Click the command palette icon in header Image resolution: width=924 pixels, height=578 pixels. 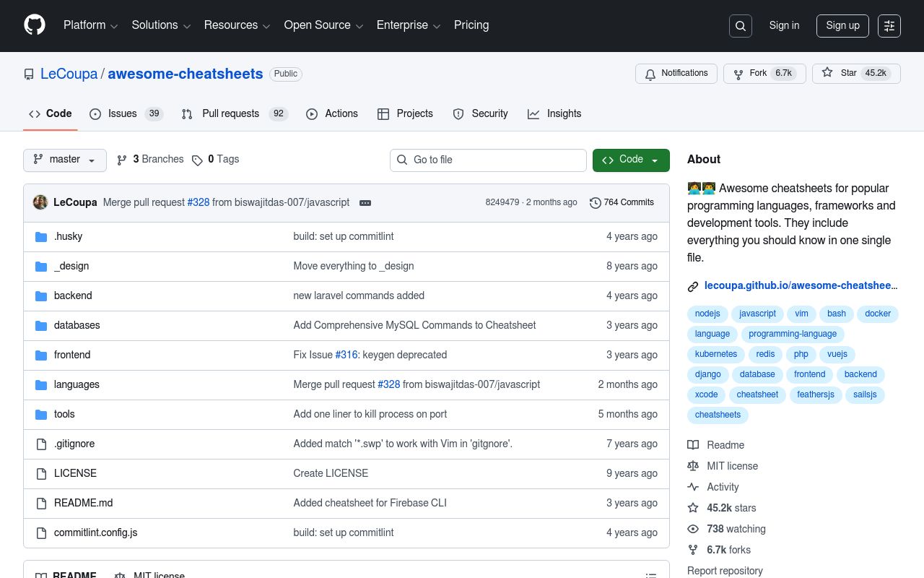coord(889,26)
